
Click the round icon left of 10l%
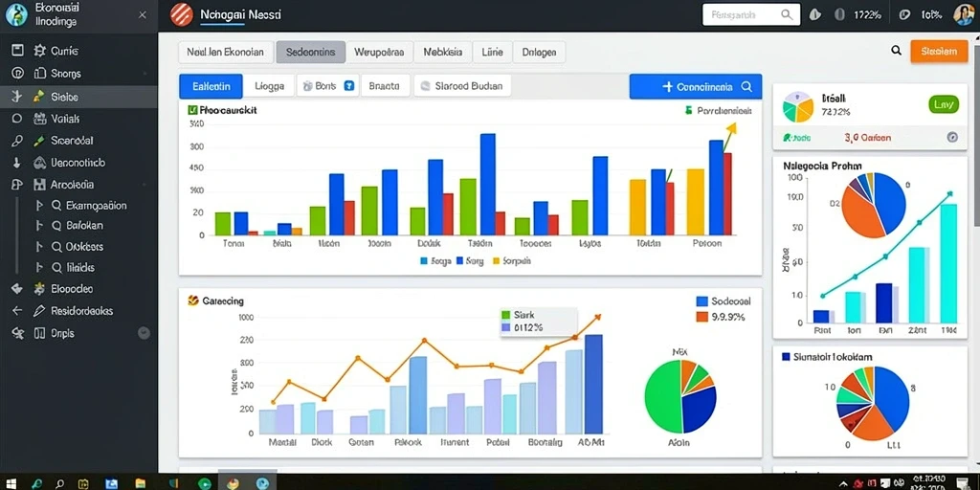point(903,15)
